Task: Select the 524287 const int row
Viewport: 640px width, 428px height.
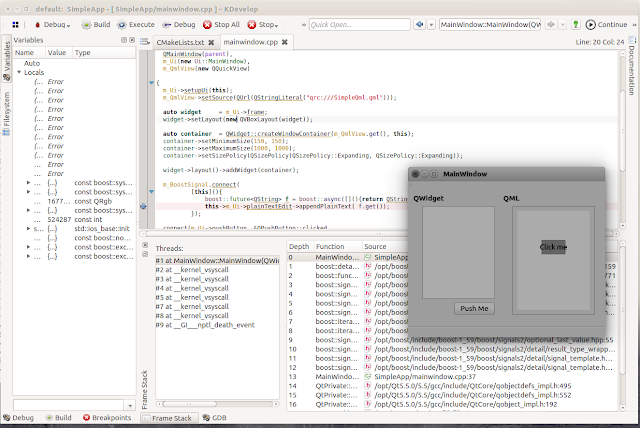Action: 75,220
